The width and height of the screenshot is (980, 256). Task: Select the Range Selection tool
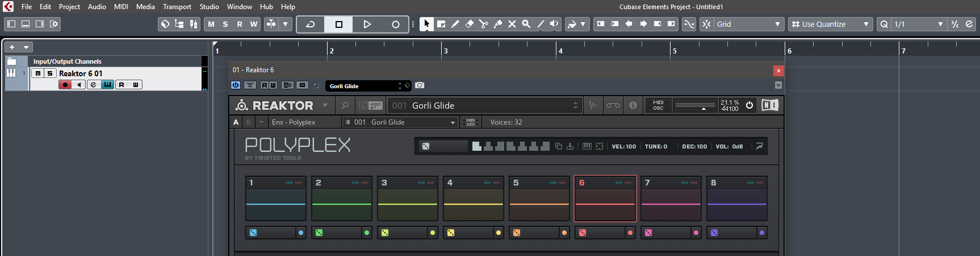click(441, 24)
